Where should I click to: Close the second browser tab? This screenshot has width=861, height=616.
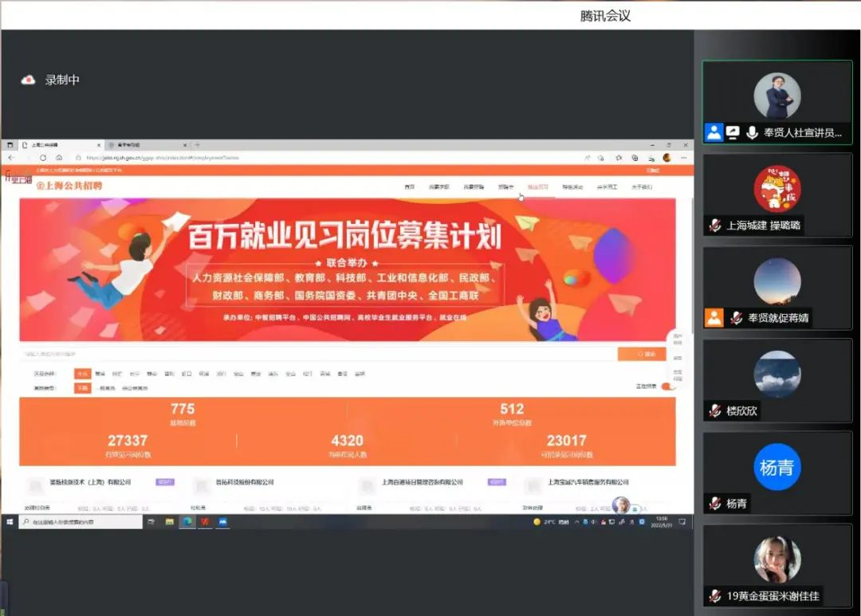(x=185, y=145)
